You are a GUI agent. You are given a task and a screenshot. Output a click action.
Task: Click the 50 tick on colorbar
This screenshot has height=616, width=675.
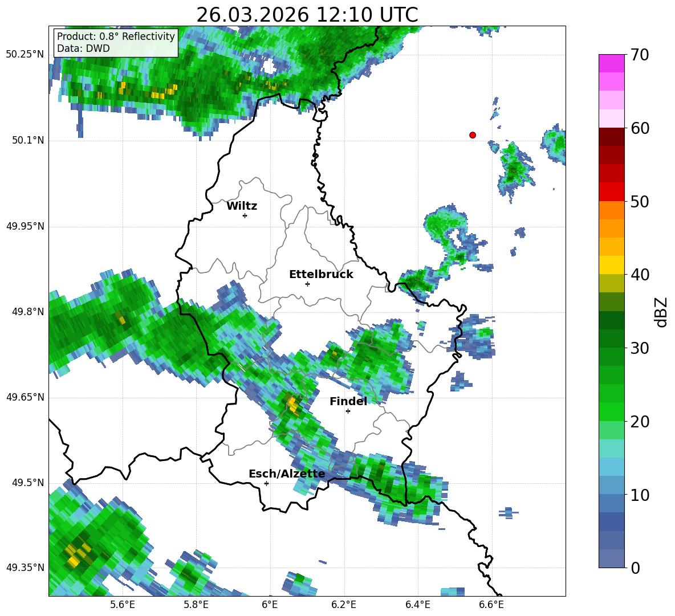(640, 202)
